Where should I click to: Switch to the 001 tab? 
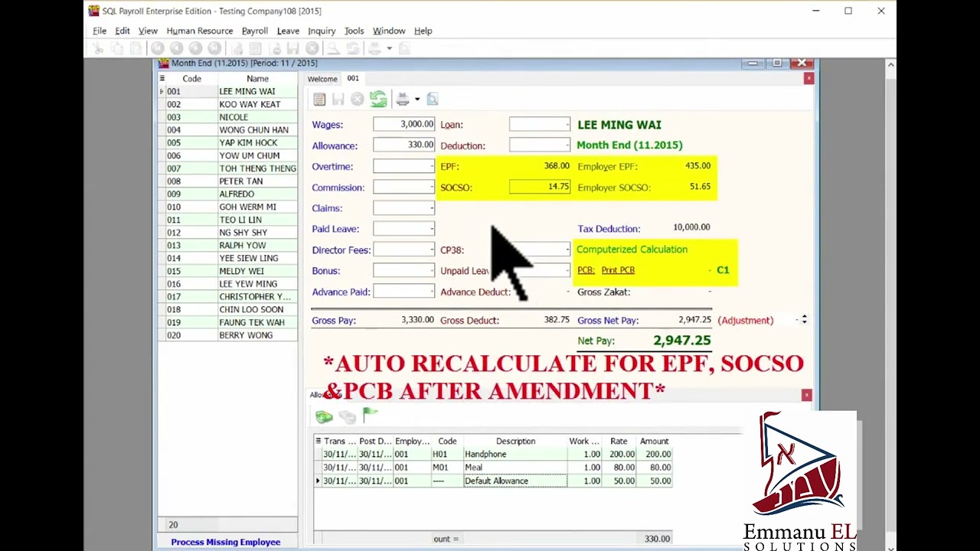[x=353, y=78]
